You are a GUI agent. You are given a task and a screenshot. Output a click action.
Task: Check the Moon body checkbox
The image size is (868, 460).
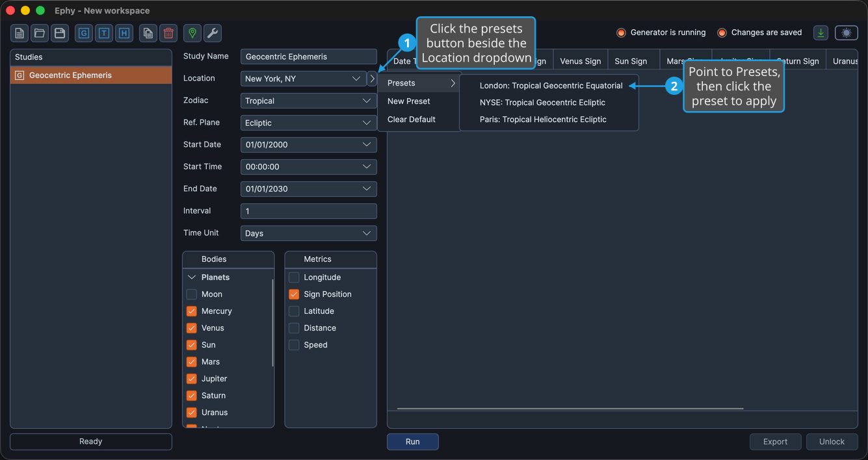tap(192, 294)
